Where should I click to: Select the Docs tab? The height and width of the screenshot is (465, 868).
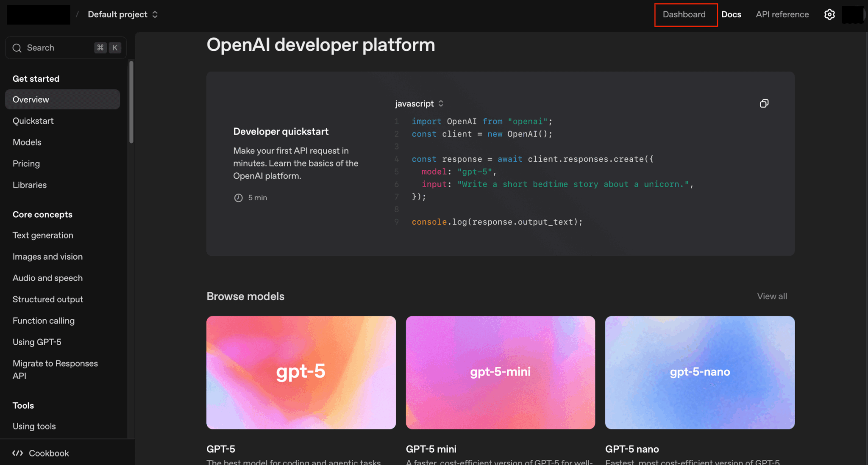(x=731, y=14)
